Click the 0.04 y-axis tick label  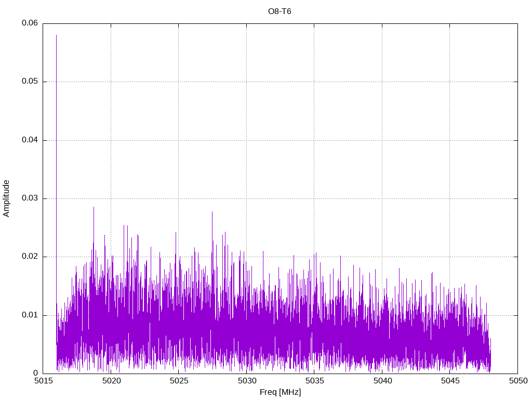(x=30, y=140)
